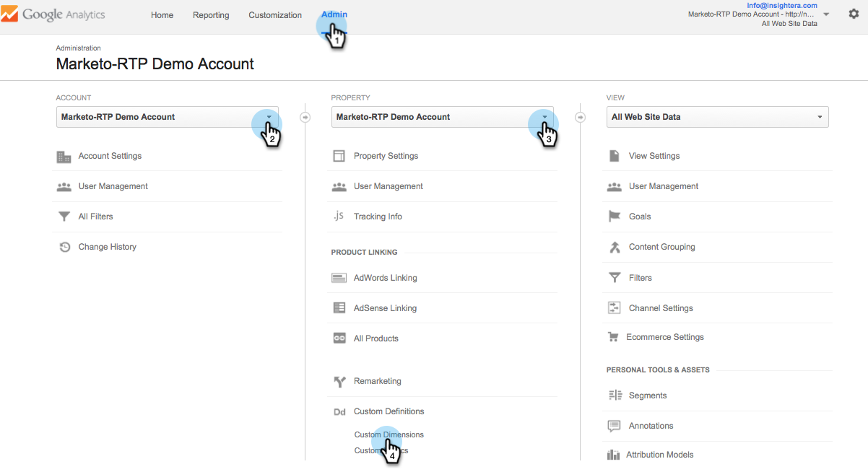868x472 pixels.
Task: Open Goals link
Action: 640,217
